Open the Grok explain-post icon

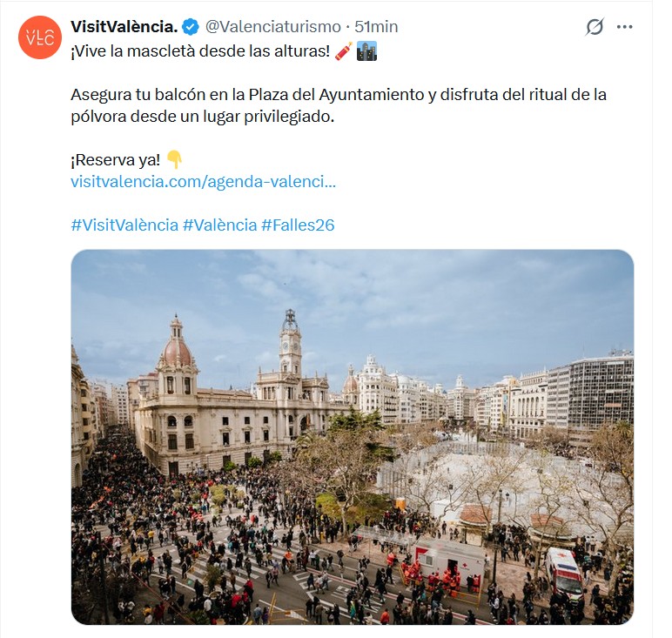[595, 27]
